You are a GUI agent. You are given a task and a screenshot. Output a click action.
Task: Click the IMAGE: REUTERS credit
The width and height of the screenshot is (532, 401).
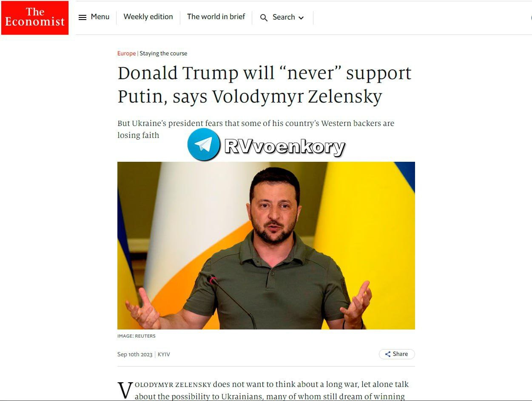(137, 336)
